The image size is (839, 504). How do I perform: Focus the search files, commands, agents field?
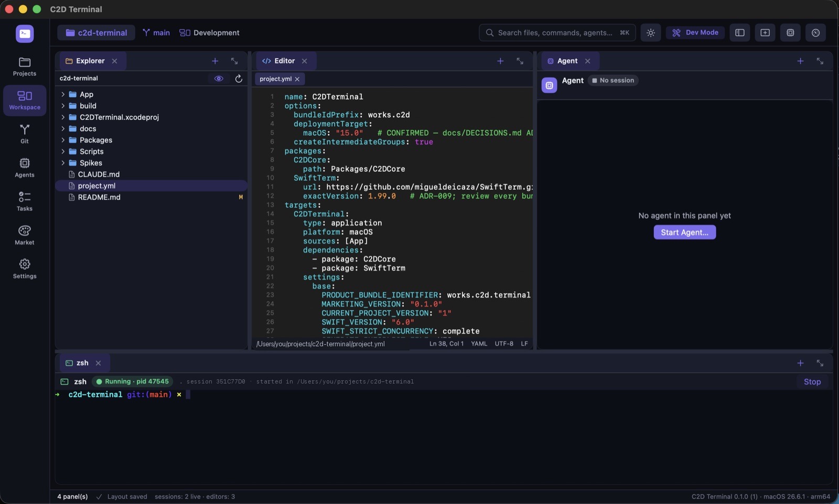tap(557, 32)
